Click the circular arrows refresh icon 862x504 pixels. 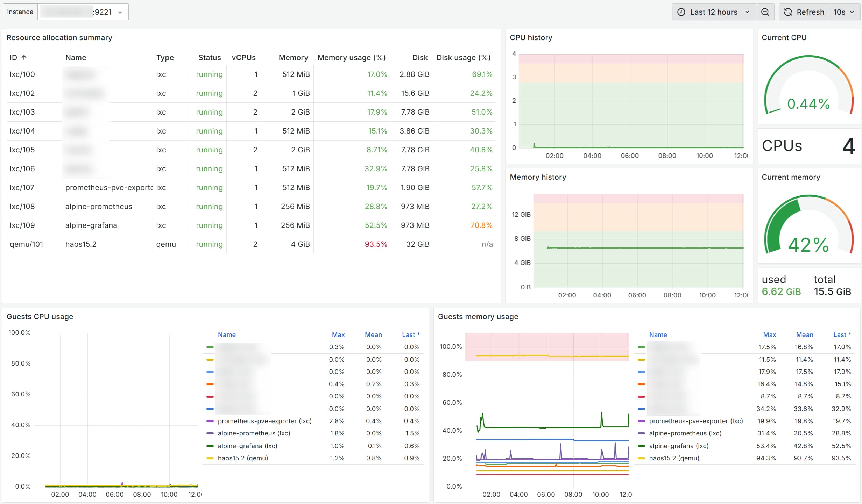click(x=788, y=12)
